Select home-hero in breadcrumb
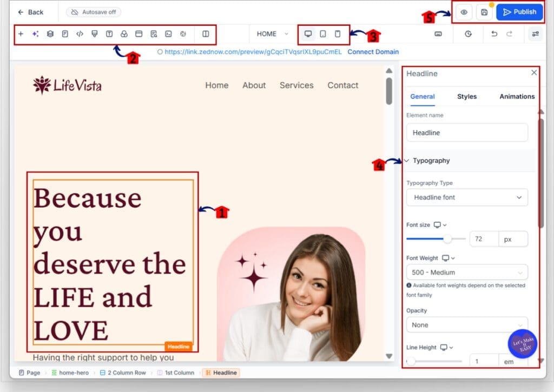This screenshot has width=554, height=392. (x=70, y=373)
